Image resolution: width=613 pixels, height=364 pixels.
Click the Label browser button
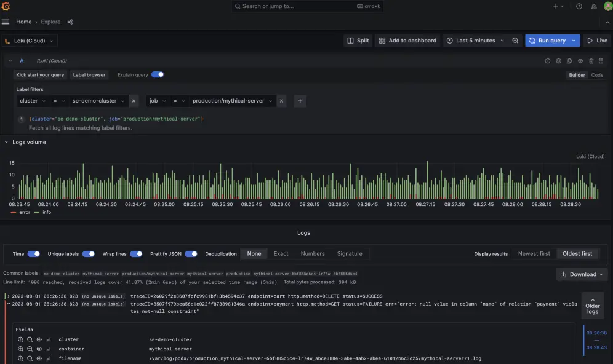tap(89, 75)
